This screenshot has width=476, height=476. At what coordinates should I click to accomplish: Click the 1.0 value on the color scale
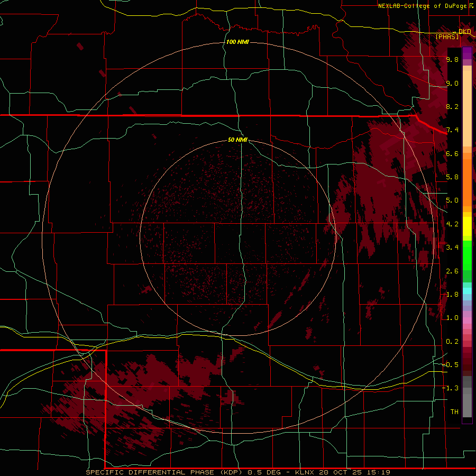452,318
